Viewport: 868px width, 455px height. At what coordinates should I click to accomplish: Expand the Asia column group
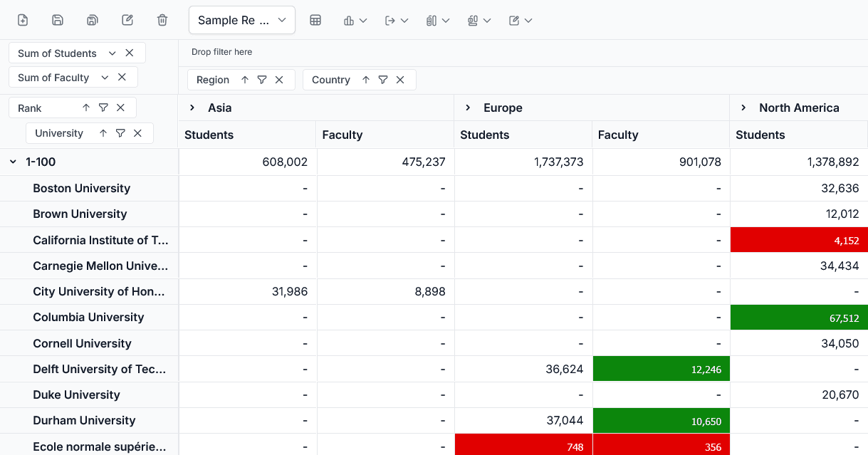pyautogui.click(x=192, y=108)
